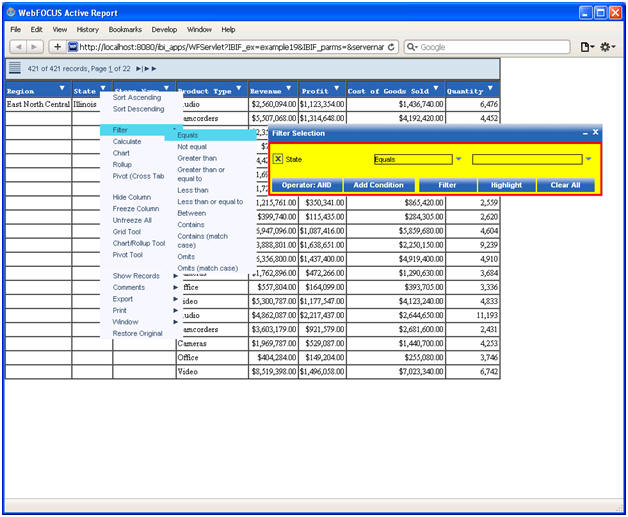Click the browser Forward arrow button
This screenshot has width=628, height=517.
[34, 47]
